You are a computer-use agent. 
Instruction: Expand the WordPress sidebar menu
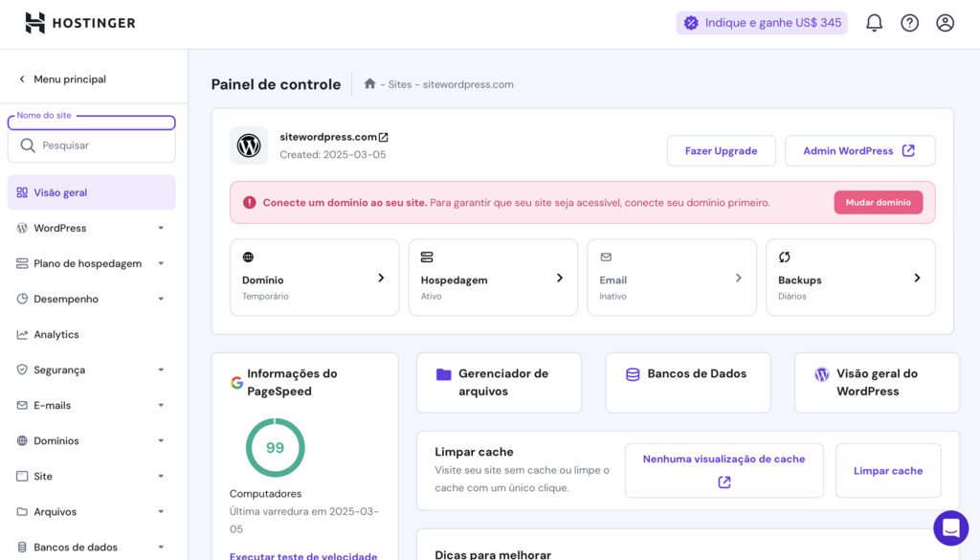tap(91, 228)
